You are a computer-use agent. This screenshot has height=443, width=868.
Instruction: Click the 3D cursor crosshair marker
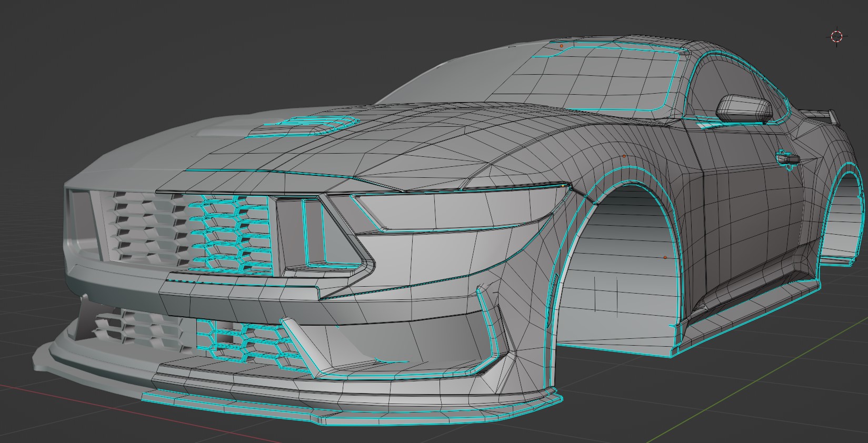tap(836, 36)
